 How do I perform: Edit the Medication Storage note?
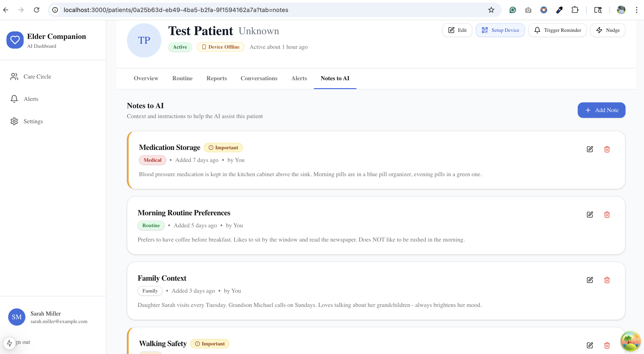pos(590,149)
